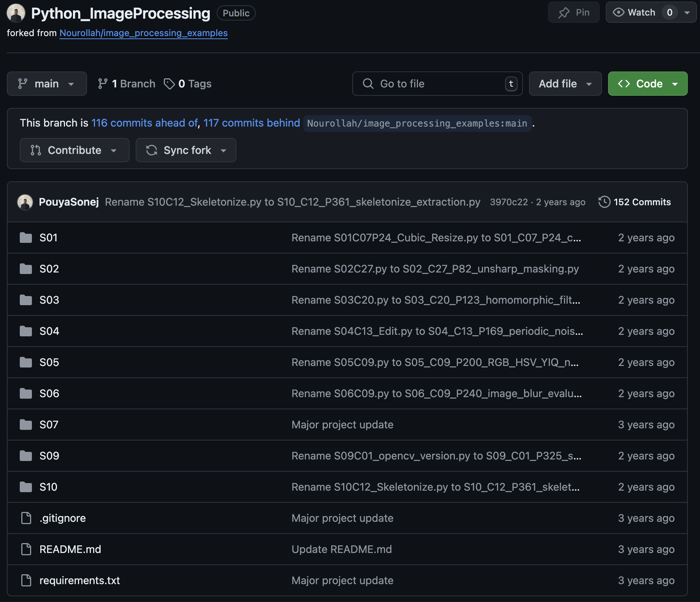700x602 pixels.
Task: Click the Python_ImageProcessing repository title
Action: pos(120,13)
